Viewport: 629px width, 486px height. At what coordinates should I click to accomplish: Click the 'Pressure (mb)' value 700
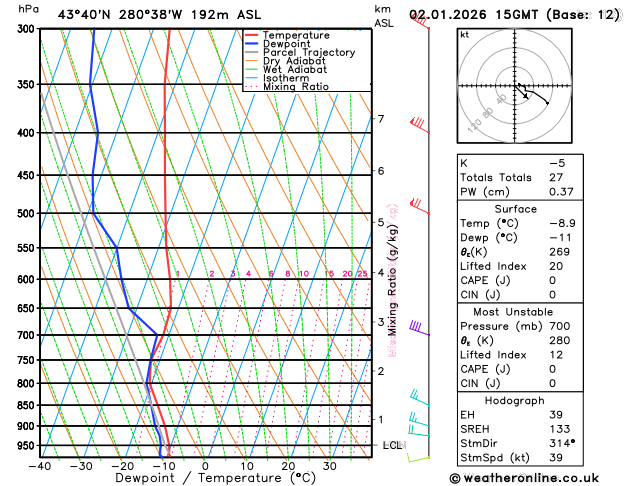(x=560, y=326)
